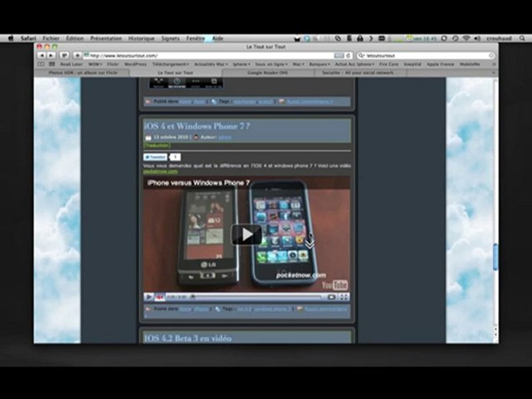Click the big play button on the video
Screen dimensions: 532x399
coord(247,234)
